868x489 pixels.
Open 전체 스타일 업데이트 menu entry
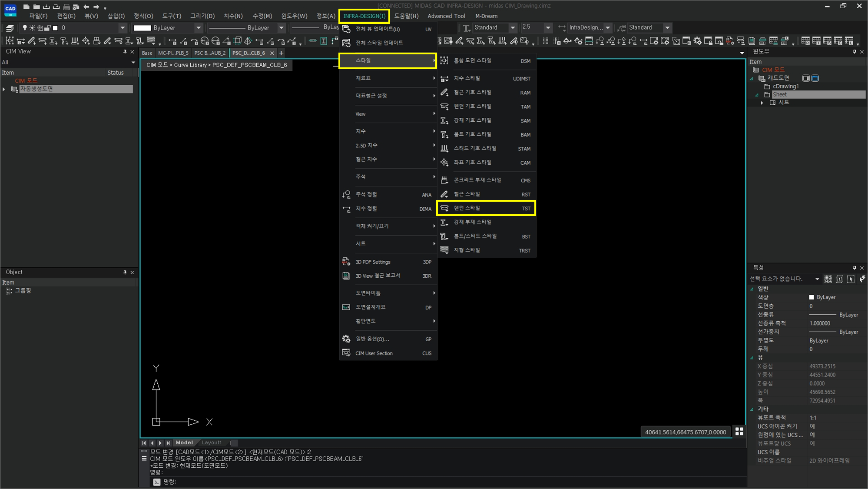(x=388, y=43)
